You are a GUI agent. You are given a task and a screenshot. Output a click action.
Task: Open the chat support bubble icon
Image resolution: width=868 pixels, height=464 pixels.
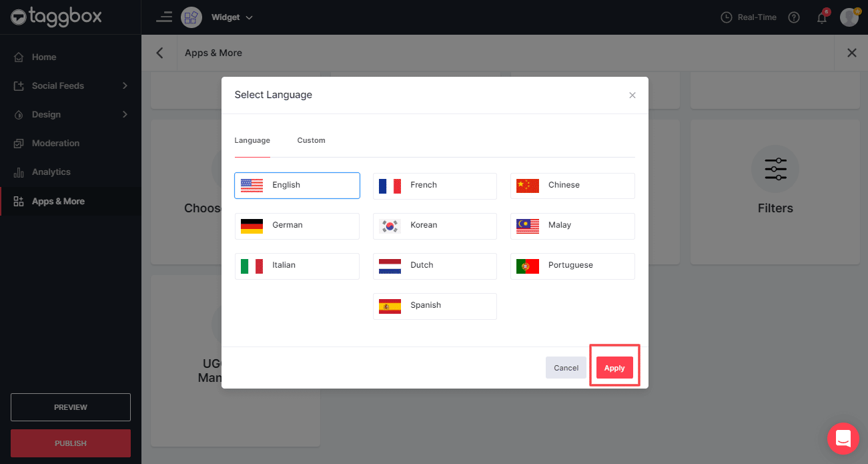(x=843, y=439)
